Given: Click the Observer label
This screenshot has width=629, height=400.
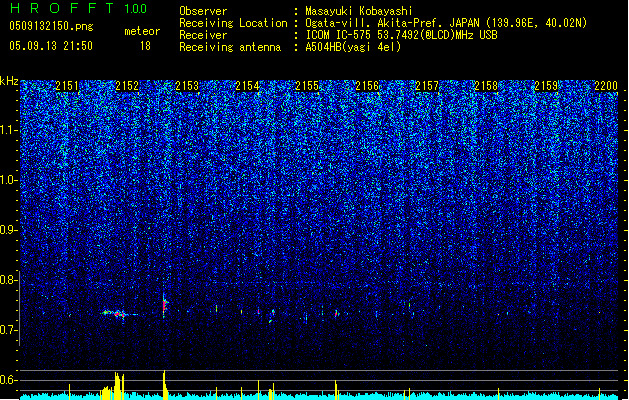Looking at the screenshot, I should point(203,11).
